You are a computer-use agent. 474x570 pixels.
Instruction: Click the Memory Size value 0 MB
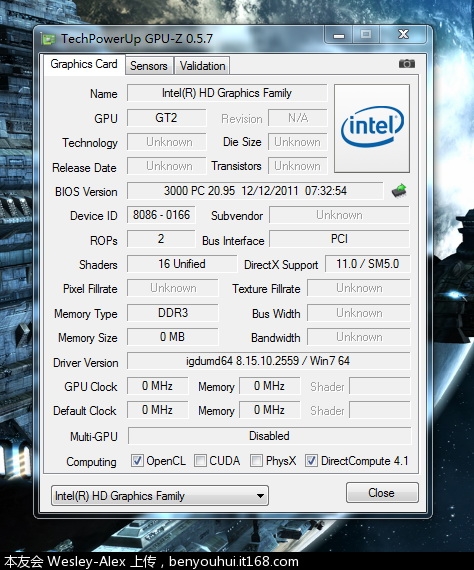point(173,337)
